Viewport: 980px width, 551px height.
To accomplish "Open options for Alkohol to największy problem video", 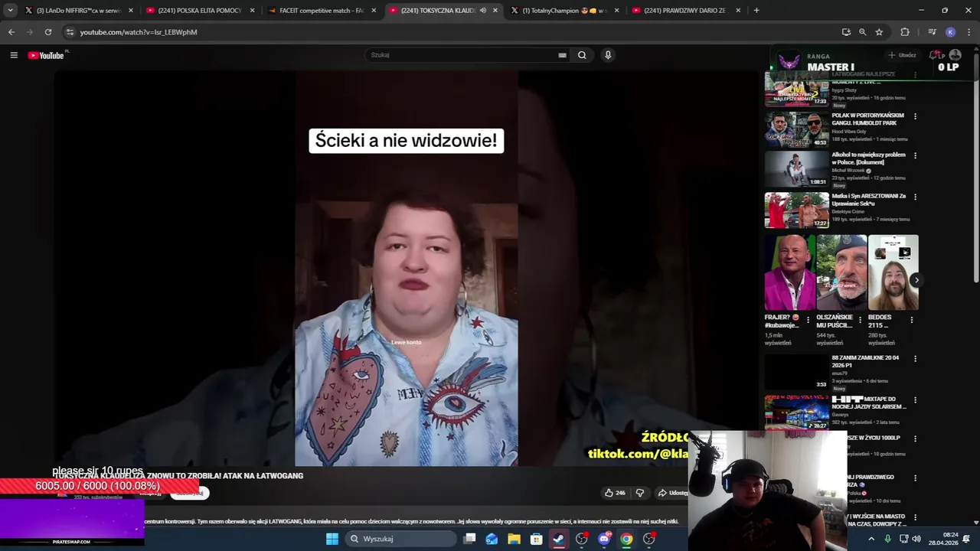I will pyautogui.click(x=915, y=155).
